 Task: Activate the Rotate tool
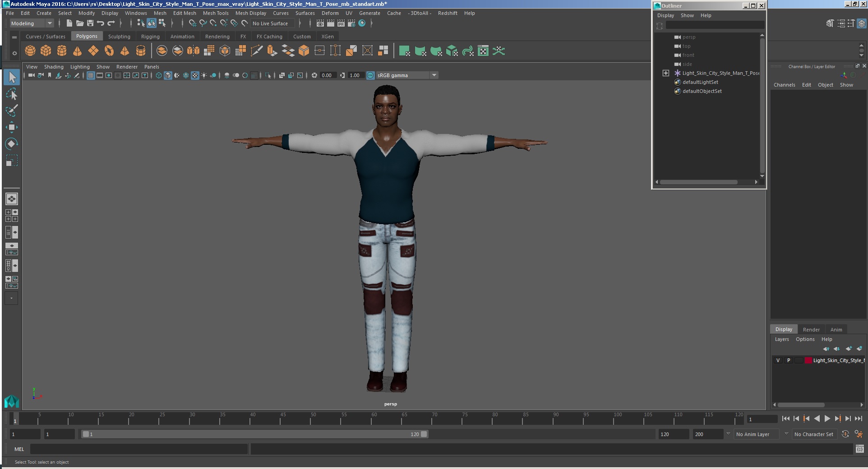pyautogui.click(x=12, y=144)
